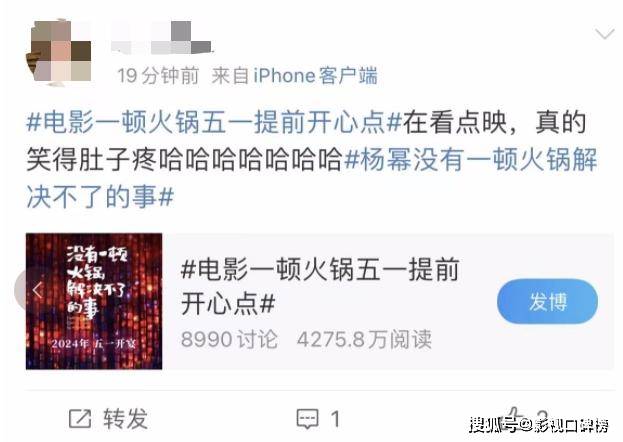Tap 来自iPhone客户端 source label
The height and width of the screenshot is (442, 623).
[x=294, y=76]
